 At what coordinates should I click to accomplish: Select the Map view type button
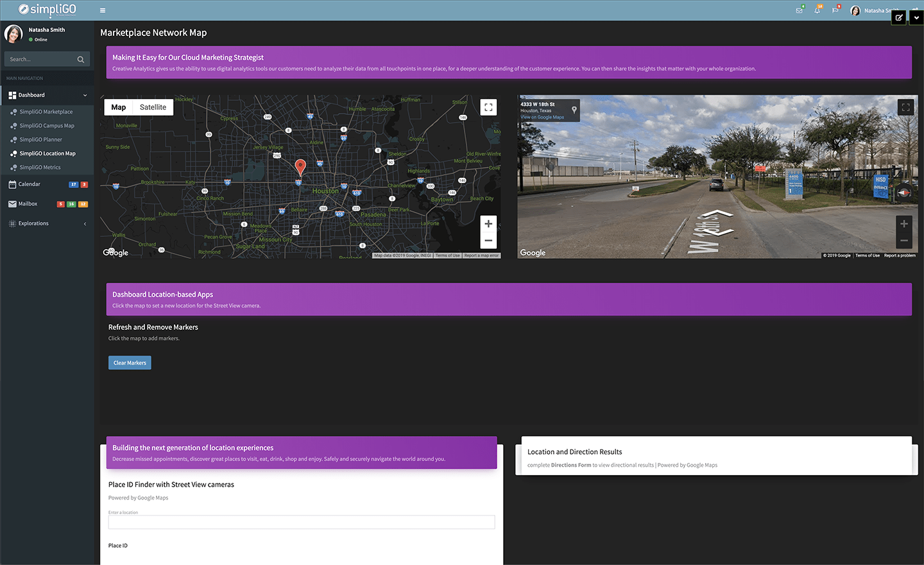coord(119,107)
